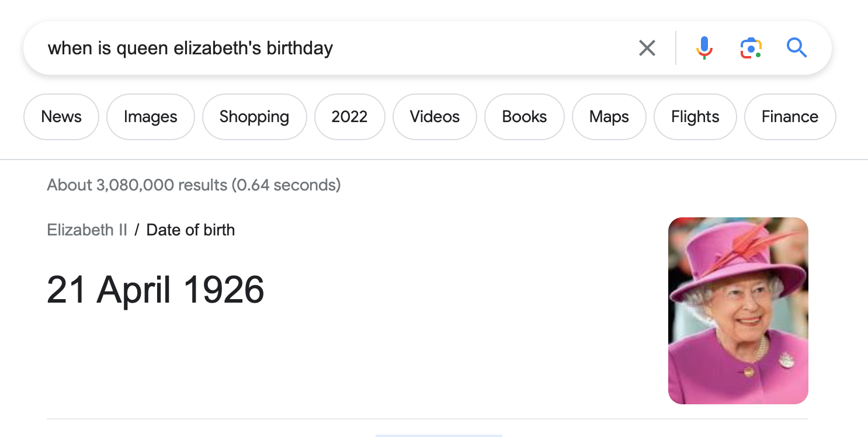Open the Videos filter chip
868x437 pixels.
[x=435, y=117]
